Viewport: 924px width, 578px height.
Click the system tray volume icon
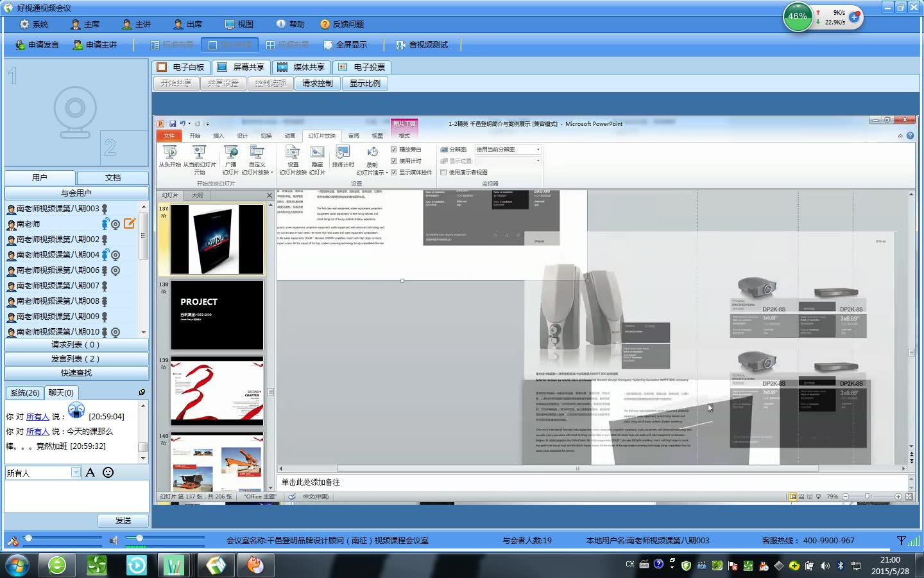pos(825,566)
